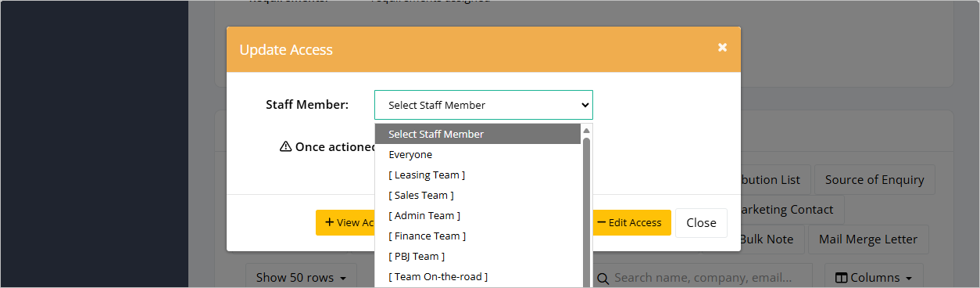This screenshot has width=980, height=288.
Task: Select [ PBJ Team ] option
Action: [477, 256]
